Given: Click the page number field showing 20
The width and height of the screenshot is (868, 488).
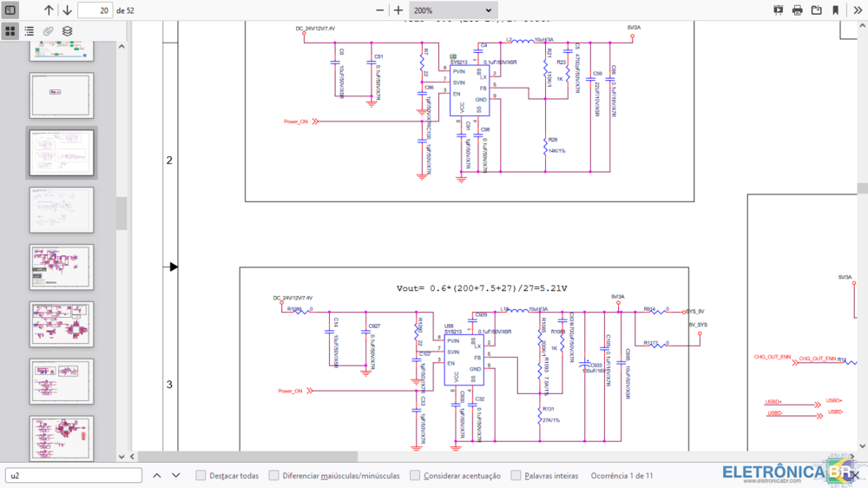Looking at the screenshot, I should tap(95, 10).
